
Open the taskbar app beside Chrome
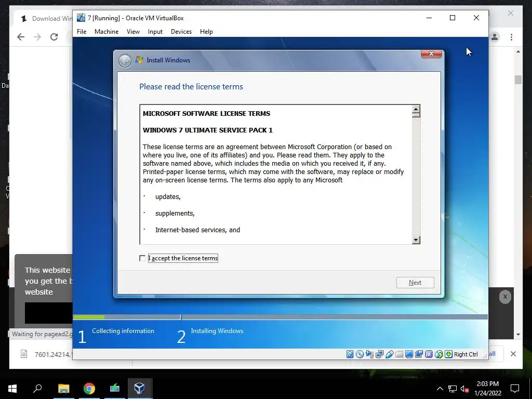tap(115, 389)
